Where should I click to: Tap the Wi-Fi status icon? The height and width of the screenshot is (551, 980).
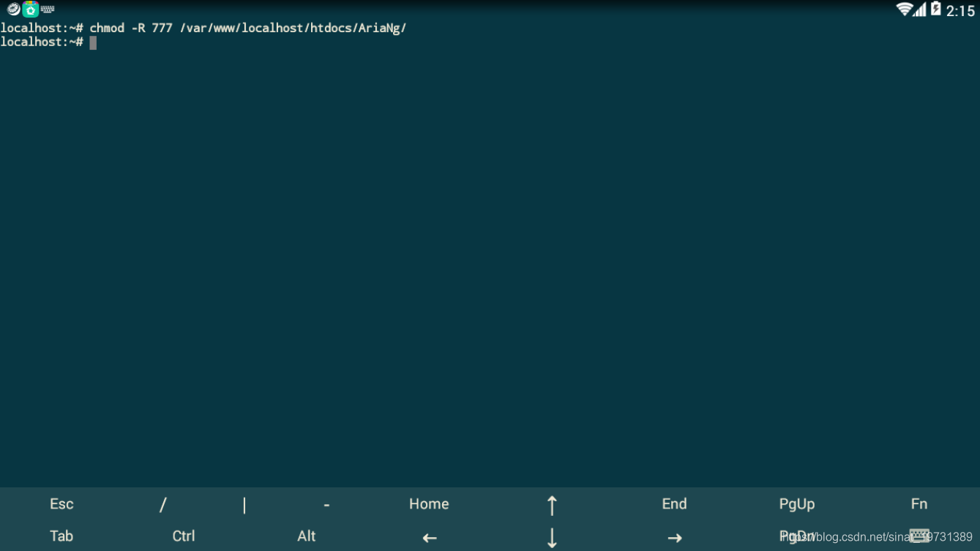tap(904, 9)
